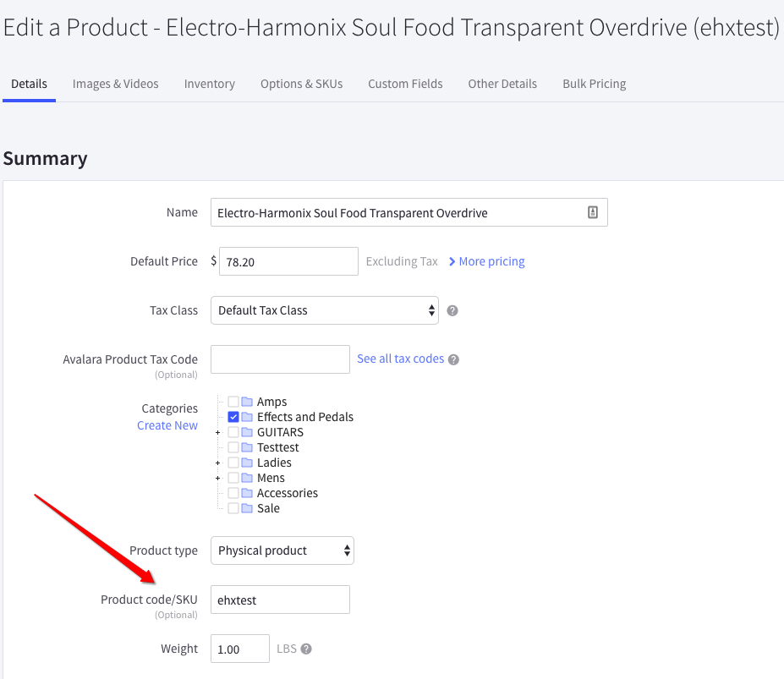This screenshot has height=679, width=784.
Task: Click Create New category link
Action: point(167,425)
